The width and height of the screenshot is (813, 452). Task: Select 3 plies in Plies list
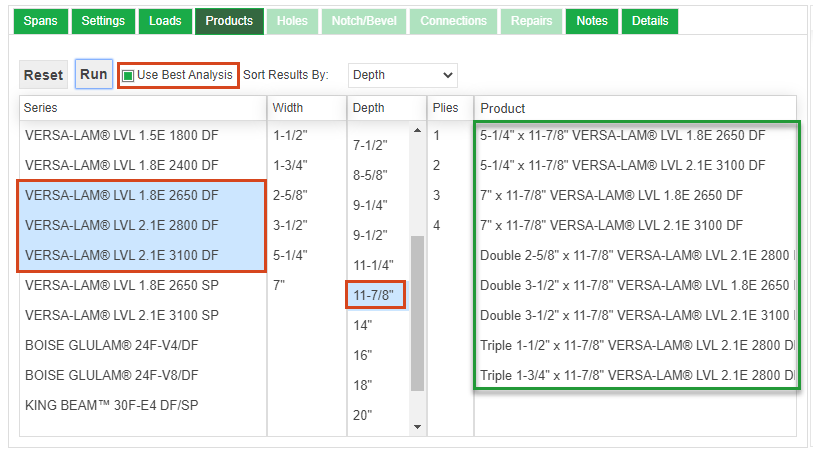tap(450, 195)
